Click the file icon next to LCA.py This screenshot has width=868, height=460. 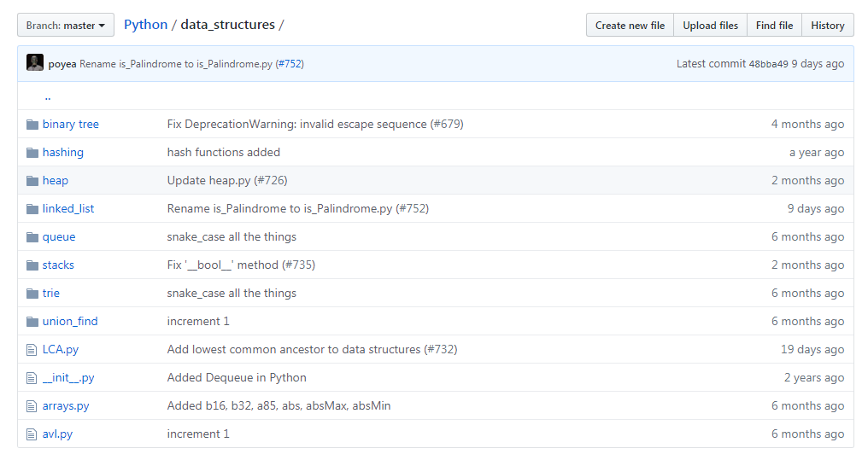tap(32, 350)
